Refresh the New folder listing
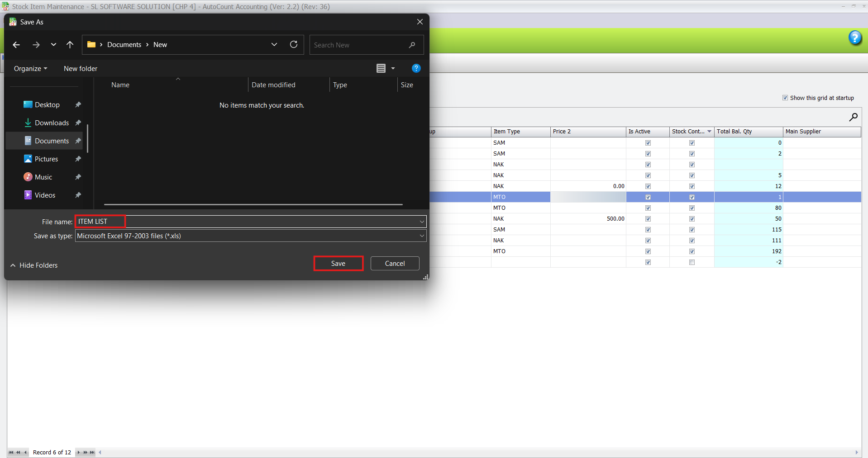The height and width of the screenshot is (458, 868). [x=294, y=44]
